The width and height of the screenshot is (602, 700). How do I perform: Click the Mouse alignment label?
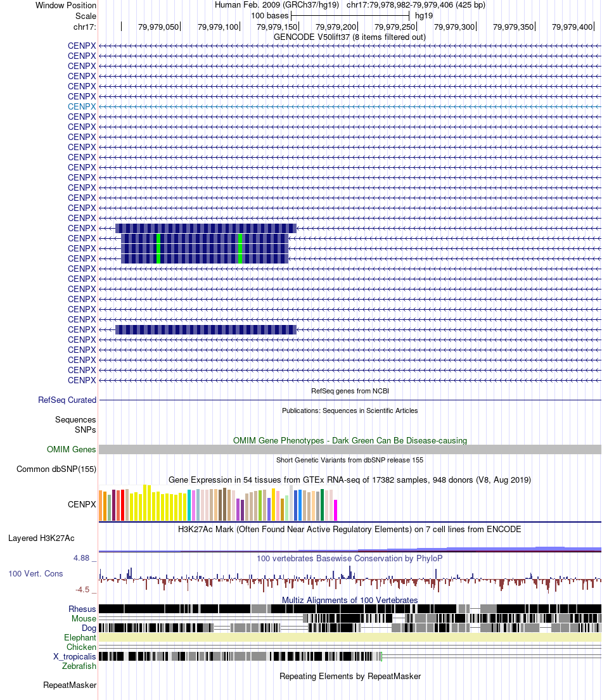pyautogui.click(x=84, y=619)
